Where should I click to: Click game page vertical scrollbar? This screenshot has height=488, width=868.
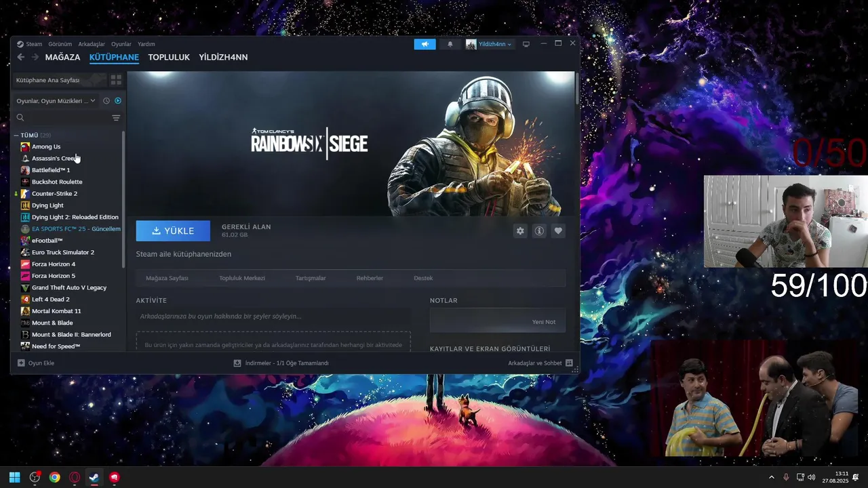(x=576, y=88)
